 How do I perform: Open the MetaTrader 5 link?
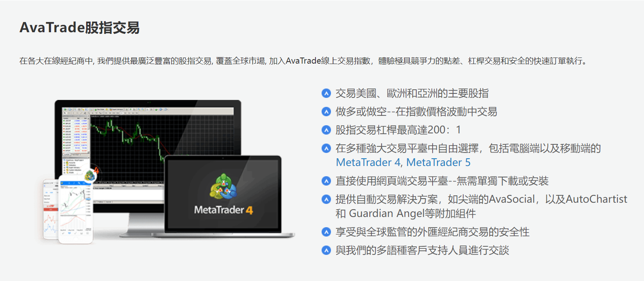(x=438, y=162)
